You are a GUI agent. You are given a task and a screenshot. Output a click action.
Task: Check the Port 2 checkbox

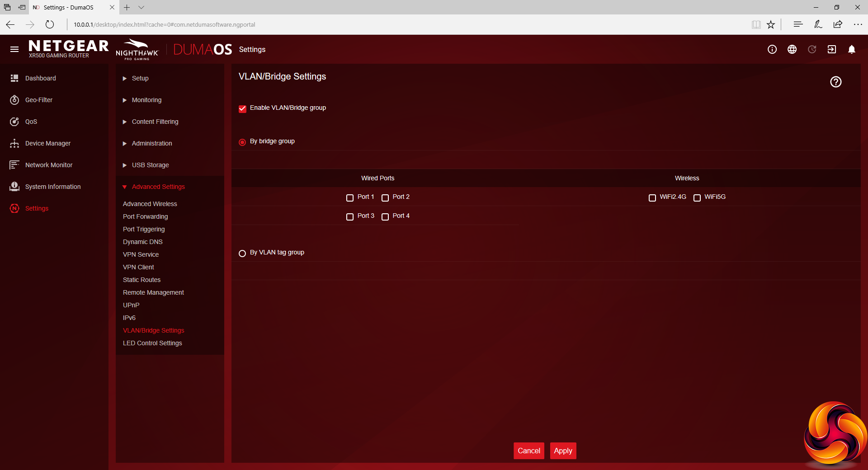385,197
